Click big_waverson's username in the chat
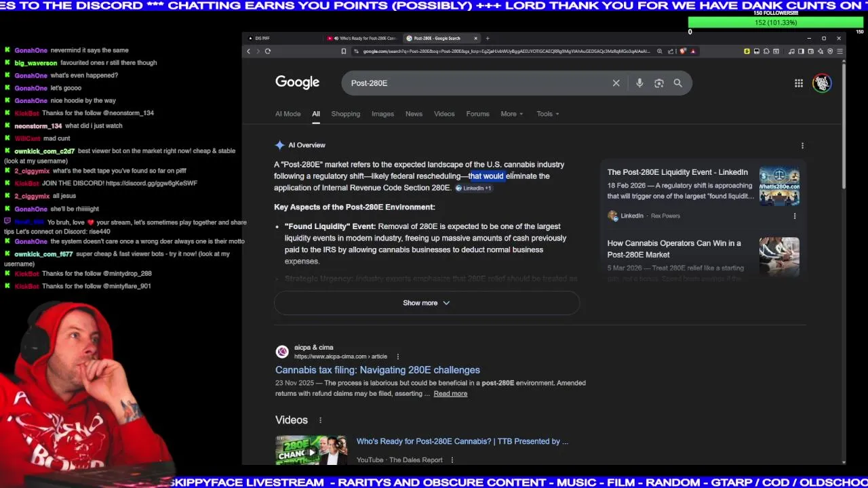Viewport: 868px width, 488px height. pyautogui.click(x=36, y=63)
